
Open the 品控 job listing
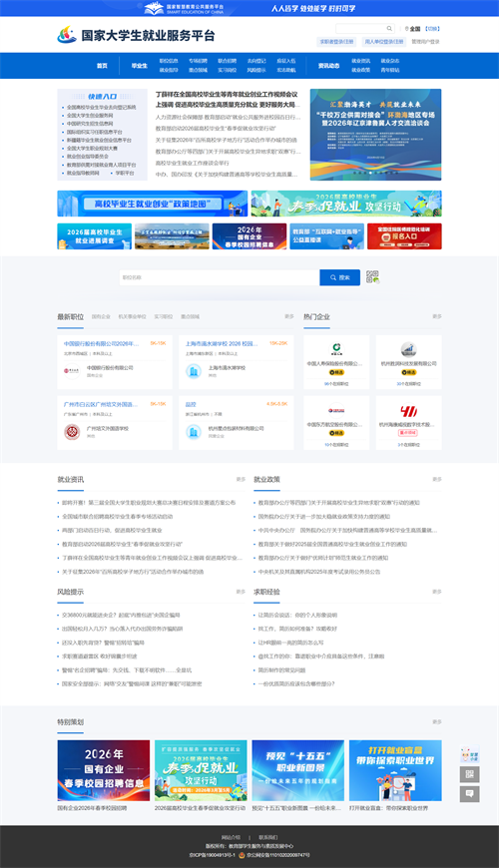191,405
